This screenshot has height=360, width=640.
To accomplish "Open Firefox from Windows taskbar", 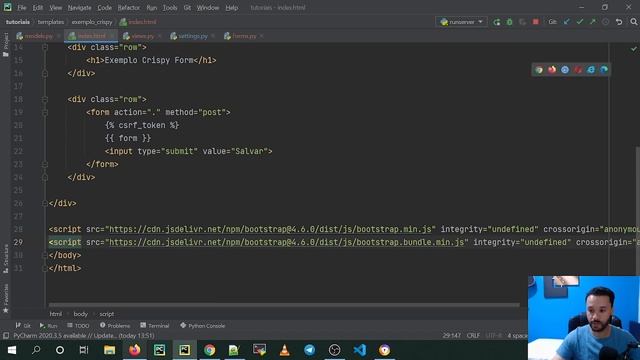I will (135, 350).
